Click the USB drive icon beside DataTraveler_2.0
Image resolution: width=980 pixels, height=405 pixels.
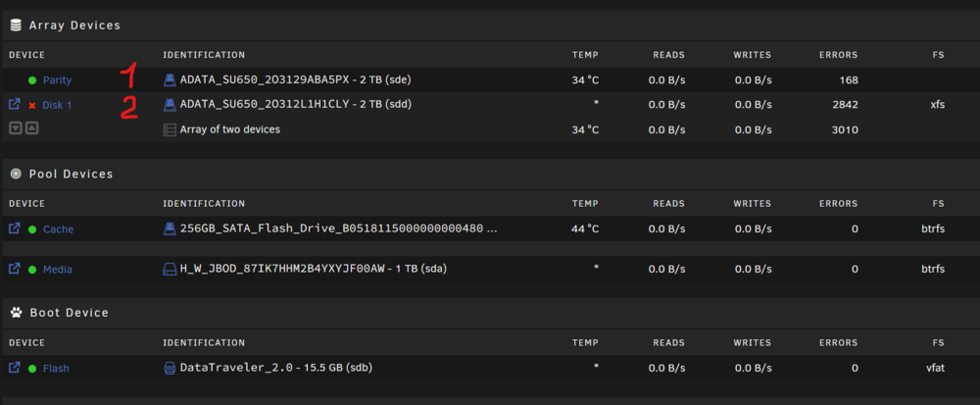point(170,368)
